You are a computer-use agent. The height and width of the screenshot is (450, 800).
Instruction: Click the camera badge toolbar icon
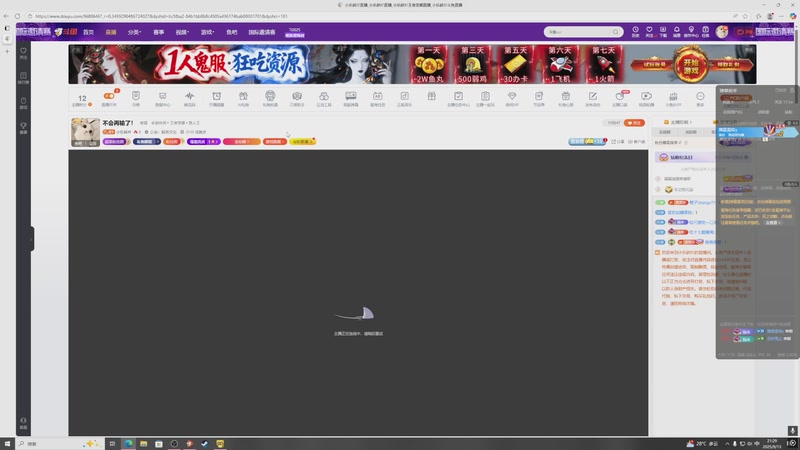297,96
